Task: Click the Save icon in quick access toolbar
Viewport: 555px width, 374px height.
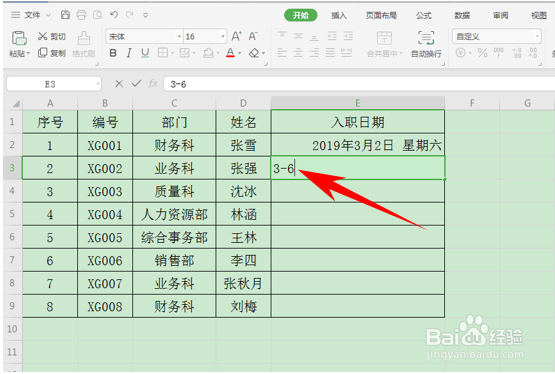Action: 65,15
